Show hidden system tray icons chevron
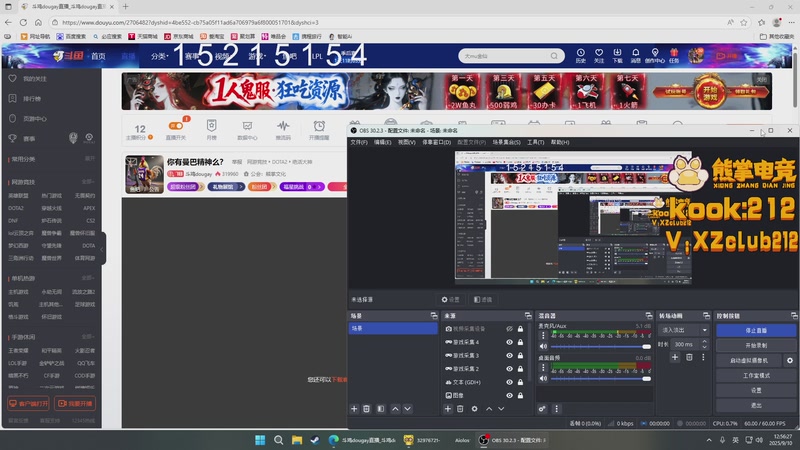 point(709,440)
